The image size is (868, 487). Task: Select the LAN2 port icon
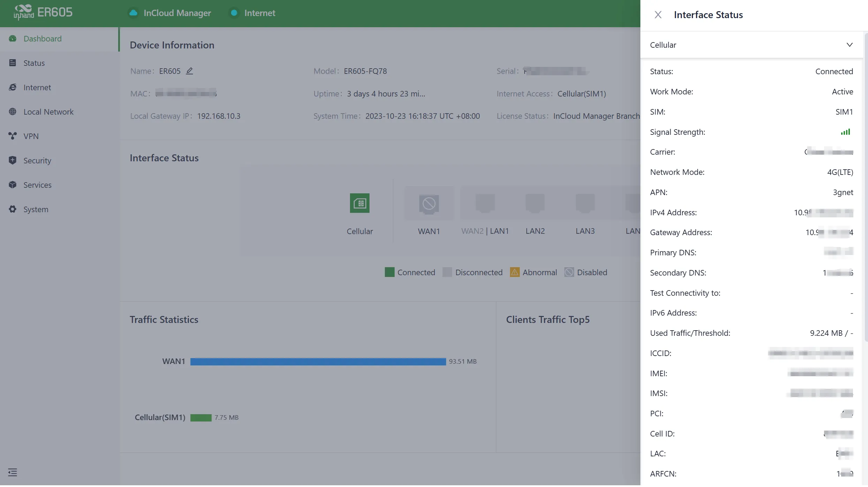click(x=535, y=203)
